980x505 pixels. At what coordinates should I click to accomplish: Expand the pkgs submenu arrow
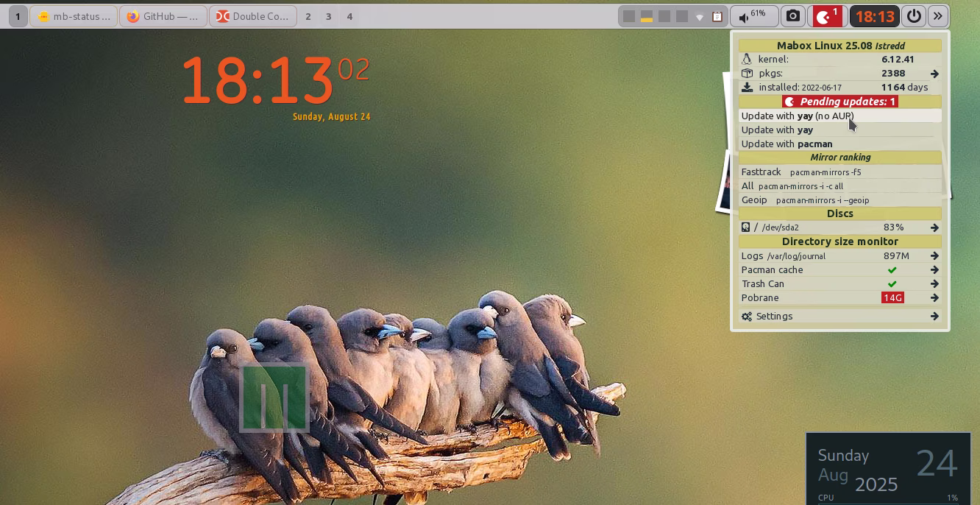pos(934,74)
